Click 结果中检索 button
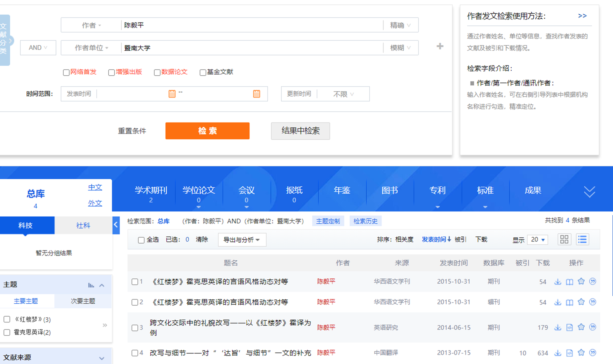The height and width of the screenshot is (364, 613). pos(300,131)
